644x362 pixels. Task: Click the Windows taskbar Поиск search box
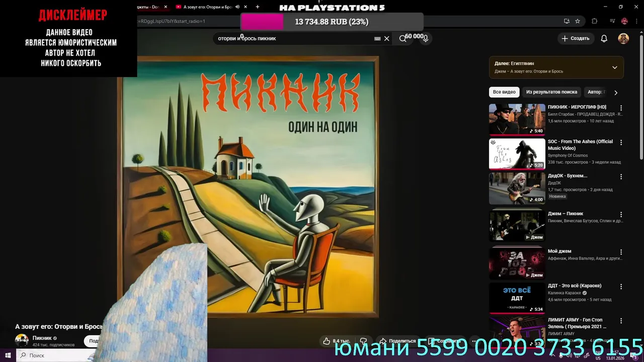click(55, 355)
